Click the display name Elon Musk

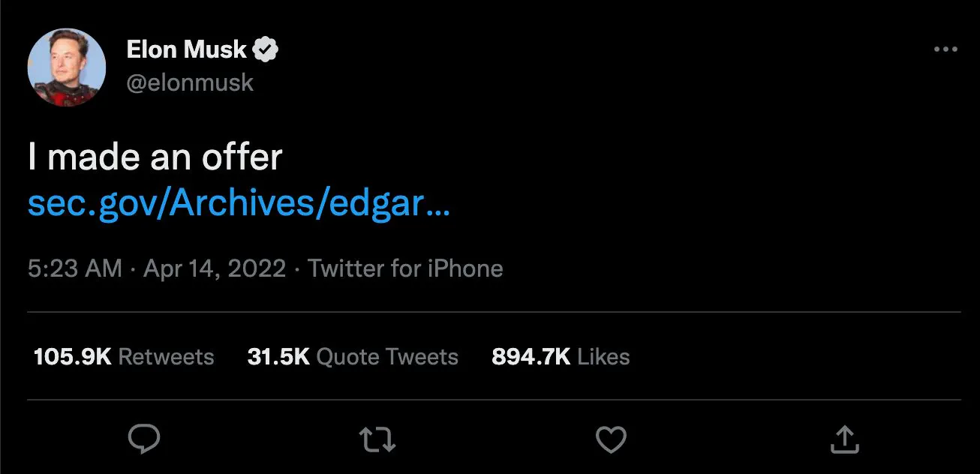[186, 48]
